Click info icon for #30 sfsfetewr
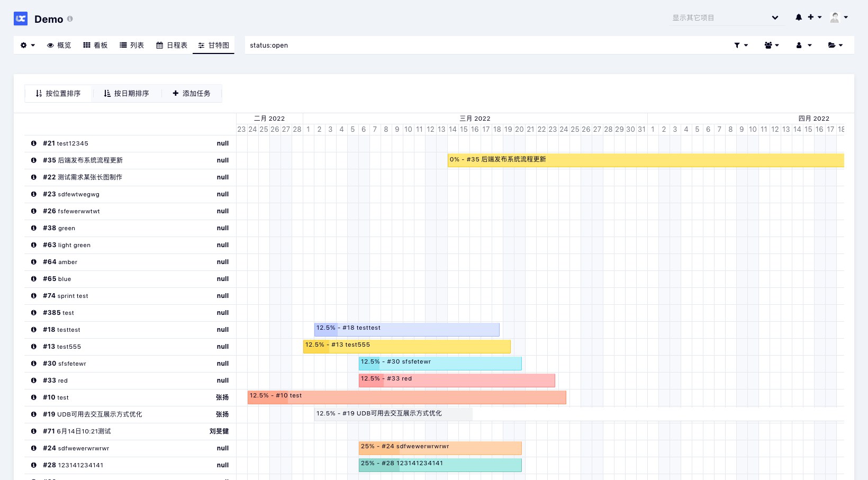 point(33,364)
